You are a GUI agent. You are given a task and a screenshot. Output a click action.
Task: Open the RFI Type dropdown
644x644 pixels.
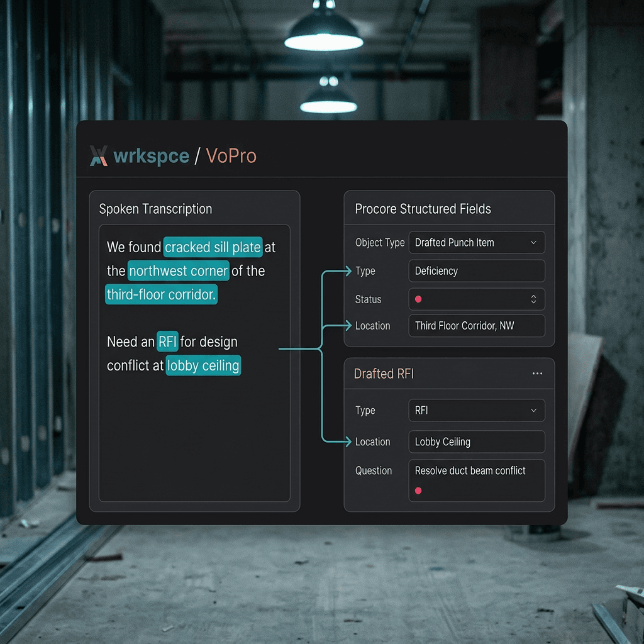coord(477,410)
